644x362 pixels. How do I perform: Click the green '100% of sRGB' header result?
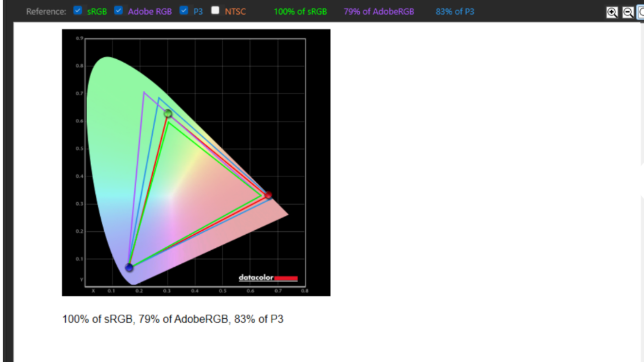tap(300, 12)
